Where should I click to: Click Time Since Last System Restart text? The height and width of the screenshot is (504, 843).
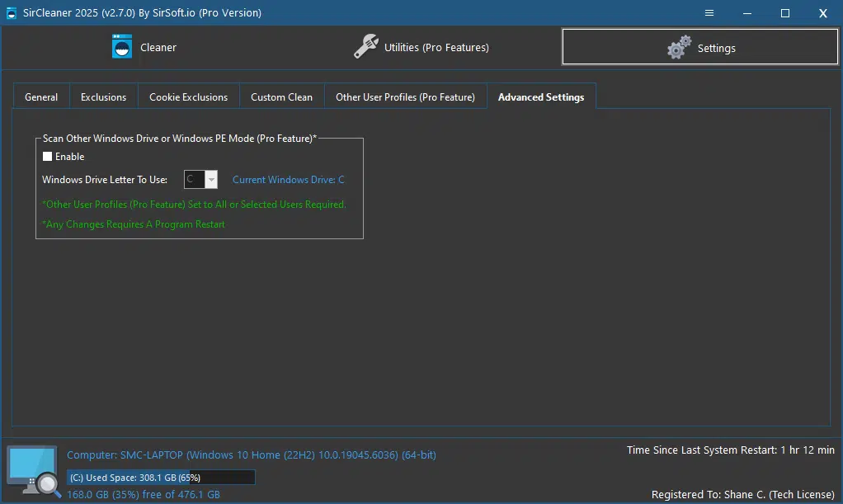[730, 450]
